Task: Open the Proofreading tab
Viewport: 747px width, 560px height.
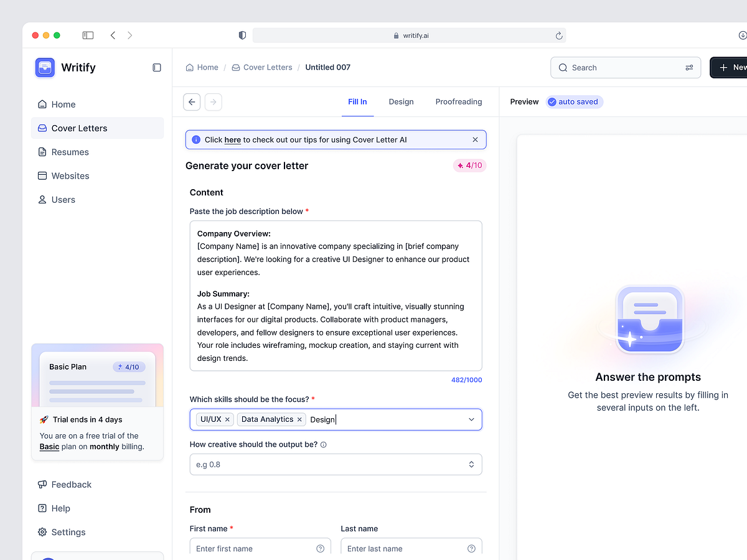Action: click(459, 101)
